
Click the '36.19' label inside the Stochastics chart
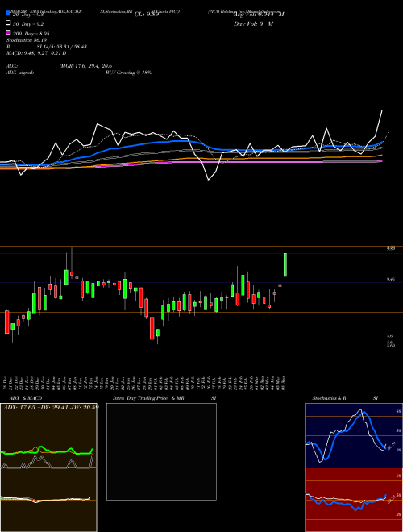[392, 446]
